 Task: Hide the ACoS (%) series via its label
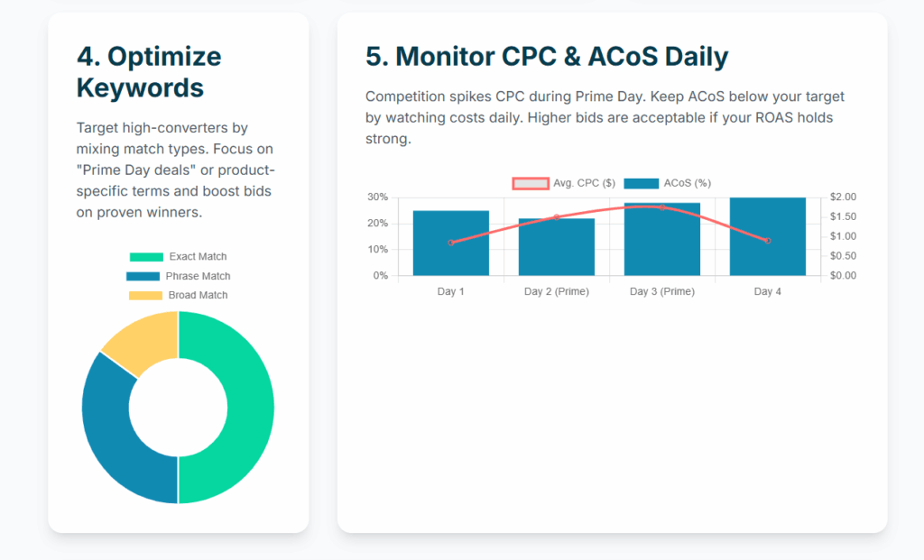click(x=687, y=183)
